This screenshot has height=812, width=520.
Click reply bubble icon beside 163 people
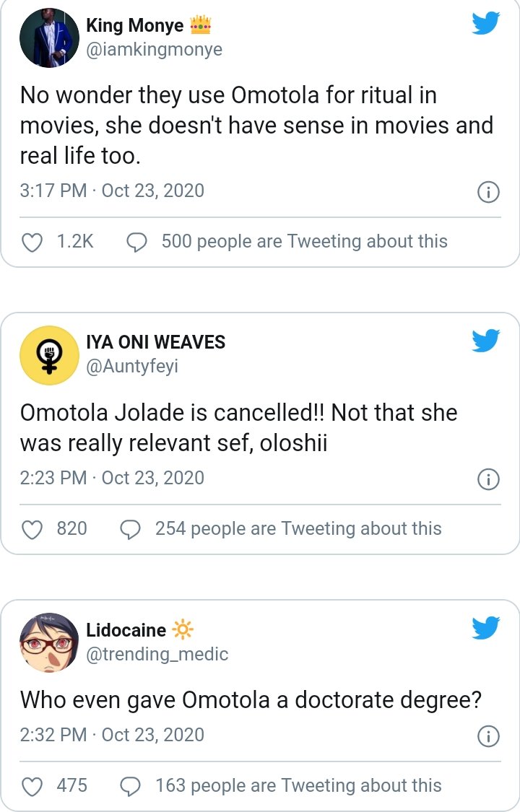click(x=130, y=787)
